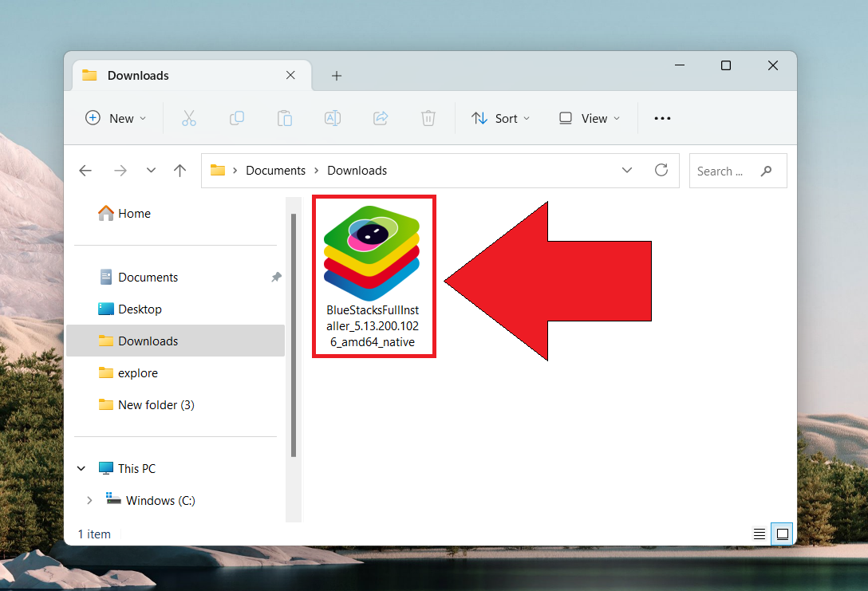Refresh the Downloads folder

(661, 170)
